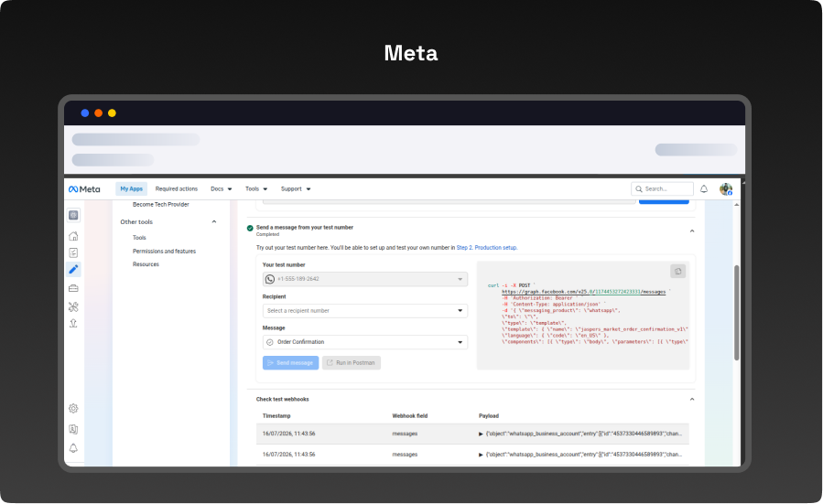
Task: Follow the Step 2. Production setup link
Action: click(486, 248)
